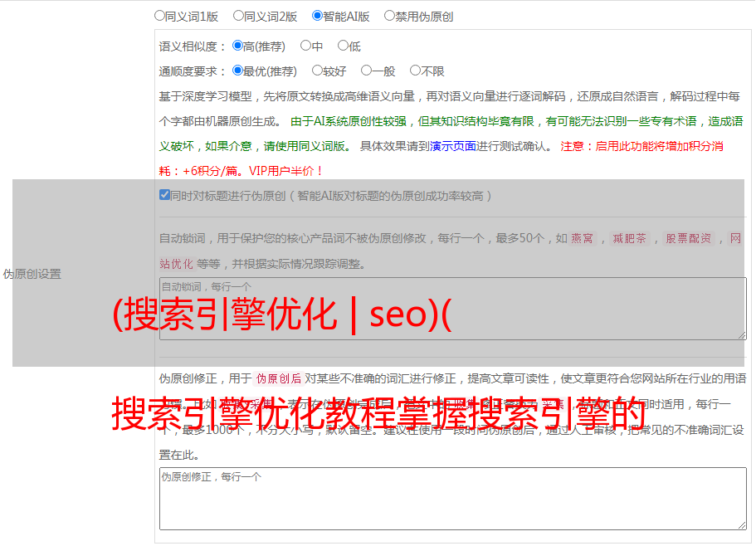The image size is (756, 546).
Task: Focus the 伪原创修正 textarea
Action: pyautogui.click(x=453, y=499)
